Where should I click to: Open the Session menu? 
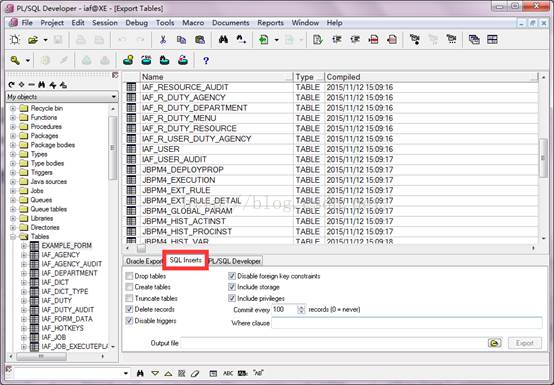tap(105, 23)
